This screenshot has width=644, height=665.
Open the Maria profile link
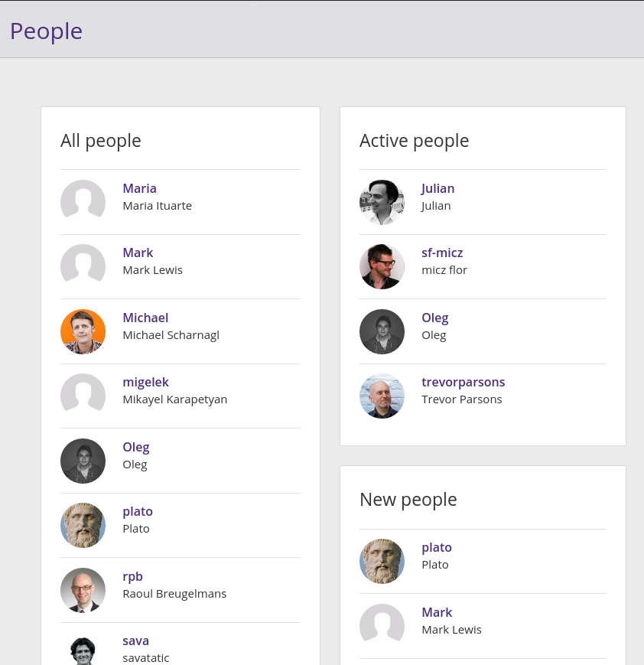pos(139,188)
